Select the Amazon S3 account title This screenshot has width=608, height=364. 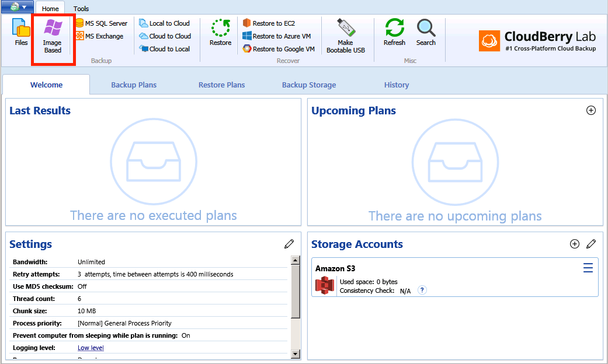[x=335, y=268]
